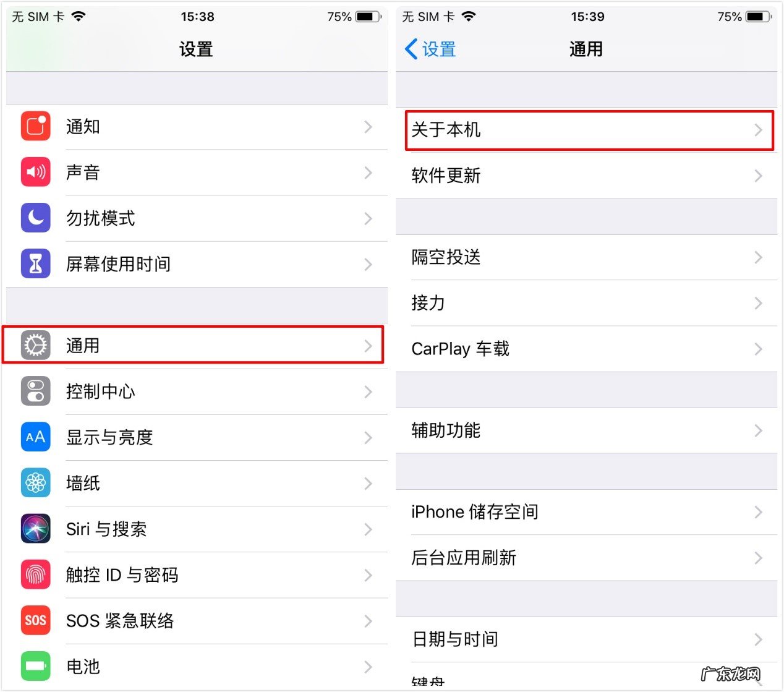Expand the 辅助功能 row chevron
784x692 pixels.
click(x=759, y=431)
